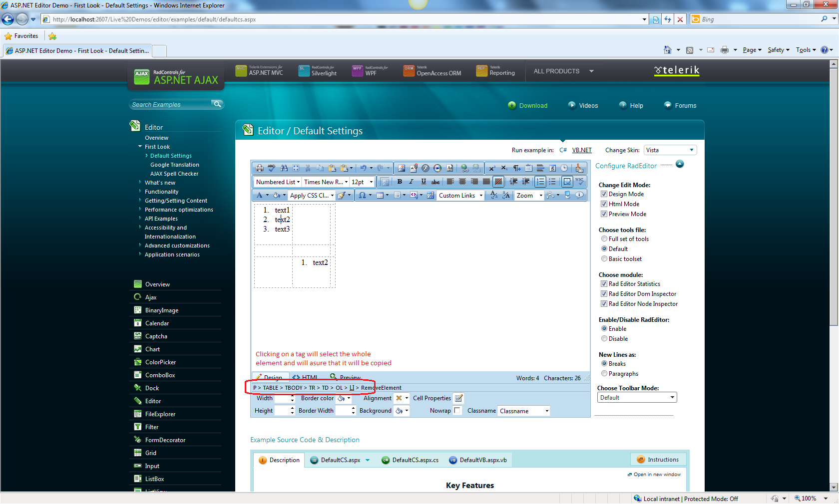Center align the text
This screenshot has width=839, height=504.
[462, 182]
